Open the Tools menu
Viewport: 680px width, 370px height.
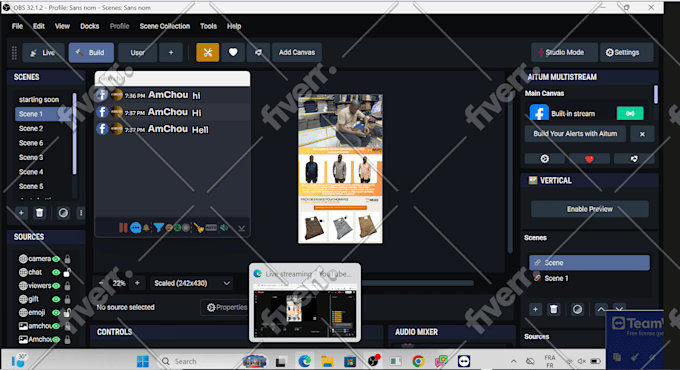click(208, 26)
